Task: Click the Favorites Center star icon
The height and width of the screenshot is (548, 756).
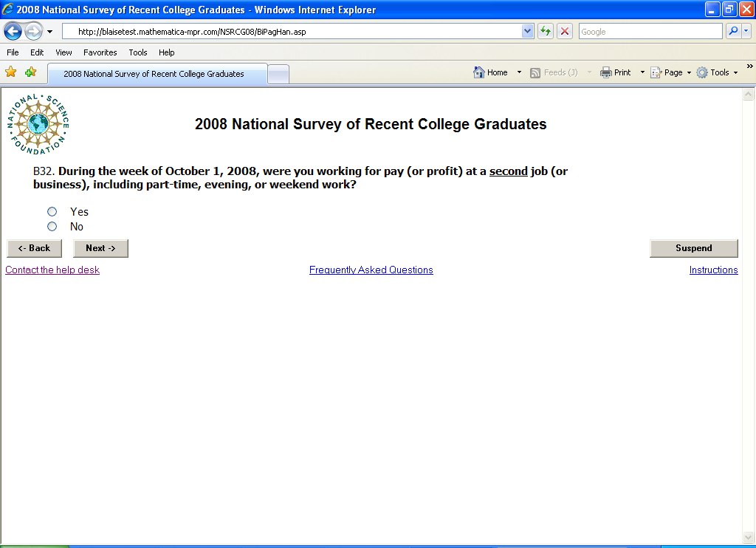Action: click(x=10, y=72)
